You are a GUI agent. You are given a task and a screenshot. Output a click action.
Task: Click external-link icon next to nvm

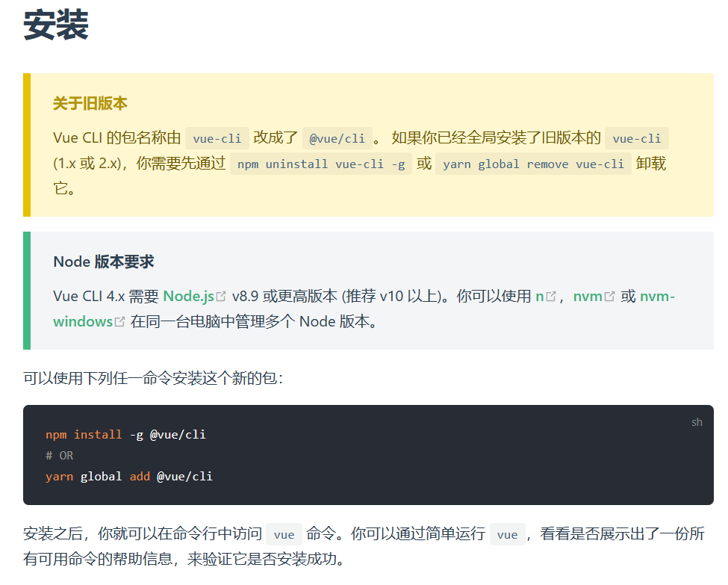click(609, 297)
